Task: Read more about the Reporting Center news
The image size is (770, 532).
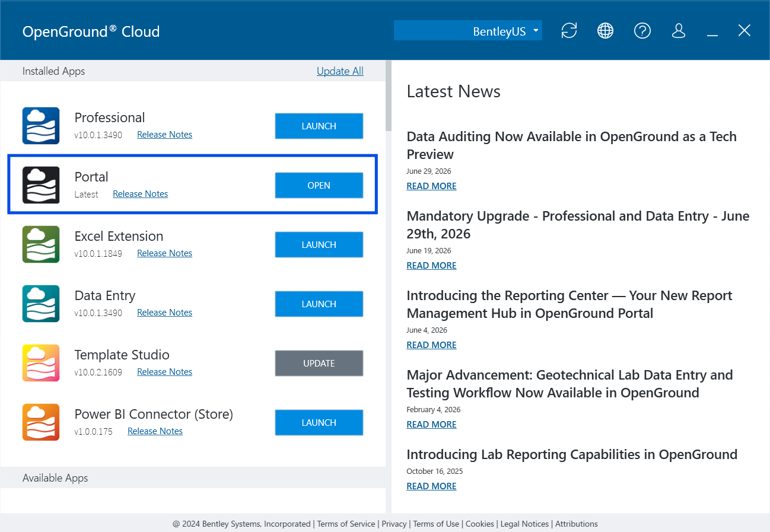Action: point(431,345)
